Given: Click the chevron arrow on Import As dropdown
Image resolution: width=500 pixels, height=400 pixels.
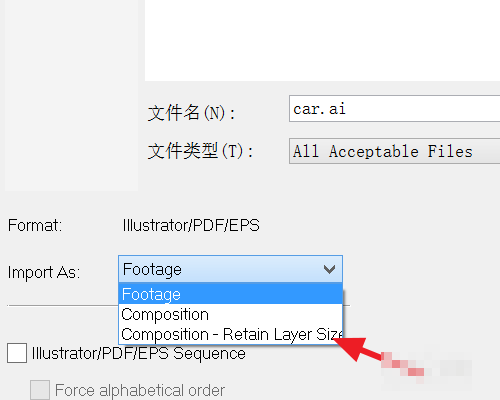Looking at the screenshot, I should point(329,269).
